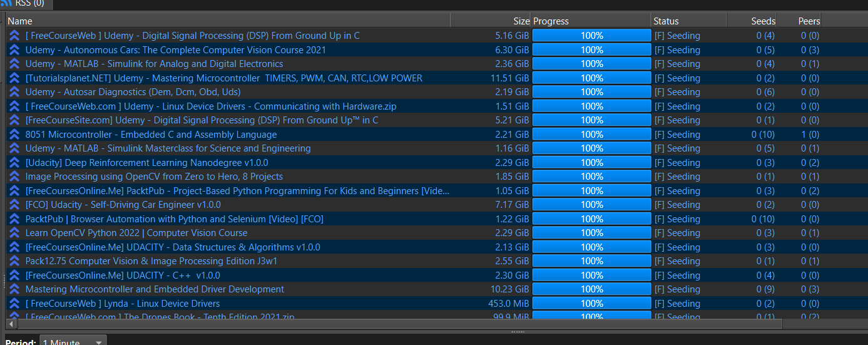Click '[F] Seeding' status of Autosar Diagnostics
The height and width of the screenshot is (345, 868).
[677, 92]
